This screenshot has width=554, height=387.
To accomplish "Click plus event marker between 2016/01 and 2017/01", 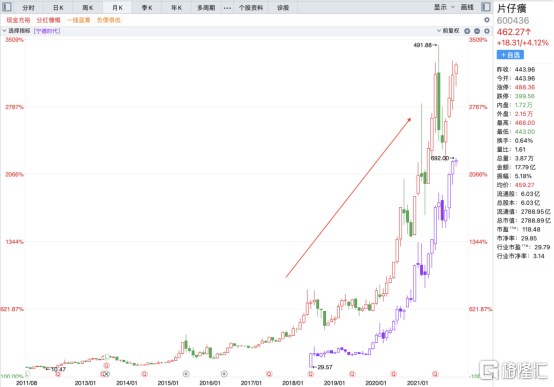I will pyautogui.click(x=224, y=374).
